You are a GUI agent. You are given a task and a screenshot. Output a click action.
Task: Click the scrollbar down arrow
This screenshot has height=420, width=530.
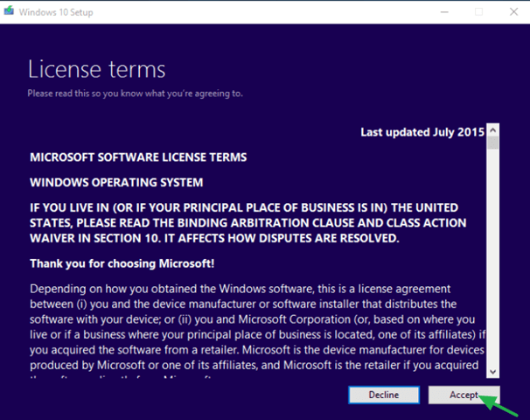point(492,372)
